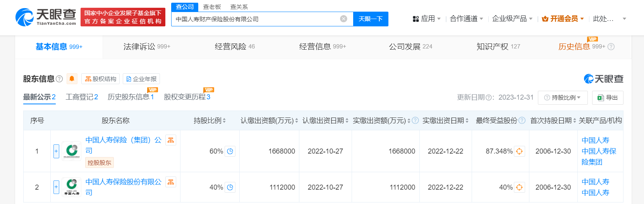Click pie chart icon beside 40% holding
Image resolution: width=644 pixels, height=204 pixels.
(230, 187)
